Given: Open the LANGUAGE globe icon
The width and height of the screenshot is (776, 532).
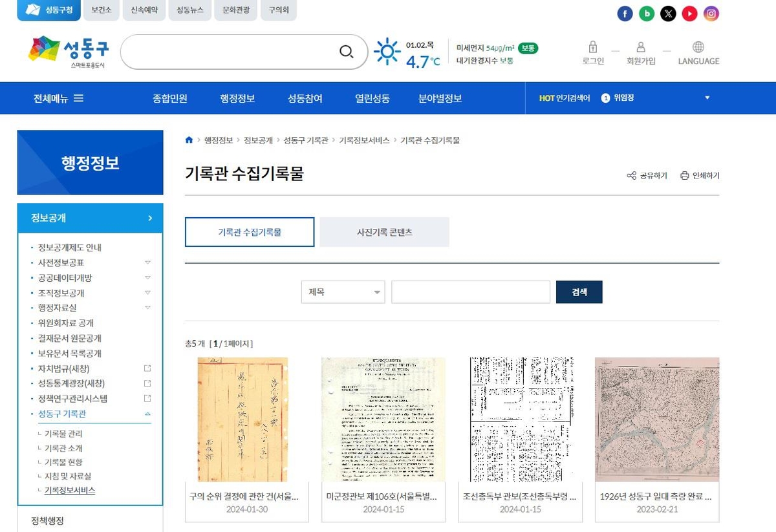Looking at the screenshot, I should pyautogui.click(x=697, y=47).
